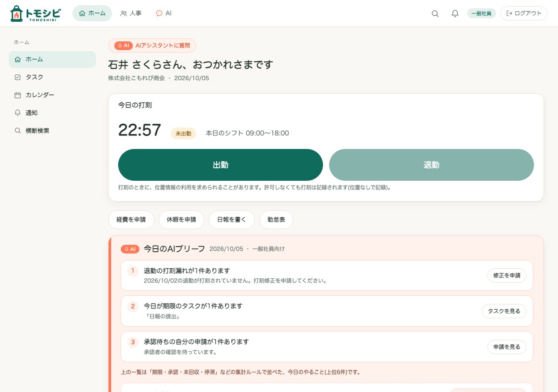Click the AIアシスタントに質問 pill
The height and width of the screenshot is (392, 558).
[x=152, y=45]
